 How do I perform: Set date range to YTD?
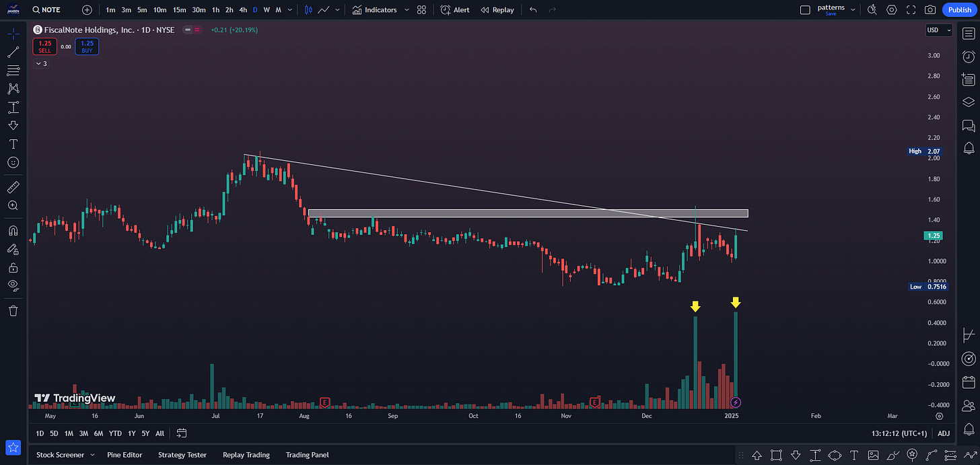click(115, 433)
